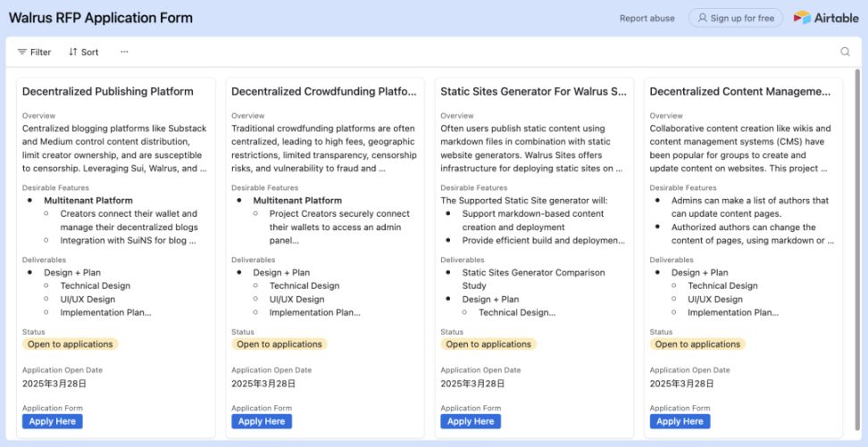Viewport: 868px width, 447px height.
Task: Click the Walrus RFP Application Form title
Action: [100, 18]
